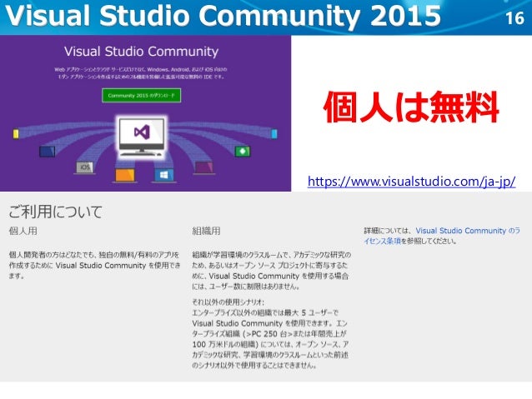The image size is (532, 399).
Task: Click the ご利用について heading
Action: [x=55, y=212]
